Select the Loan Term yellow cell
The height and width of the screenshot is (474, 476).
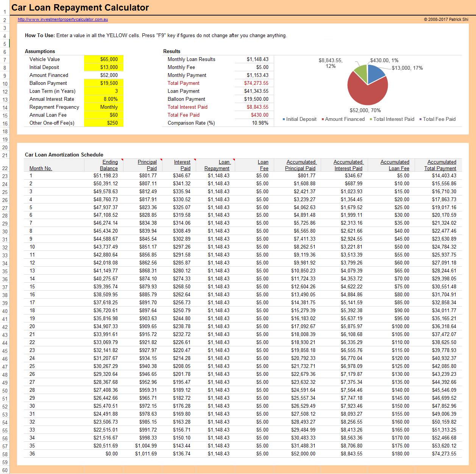(x=103, y=91)
